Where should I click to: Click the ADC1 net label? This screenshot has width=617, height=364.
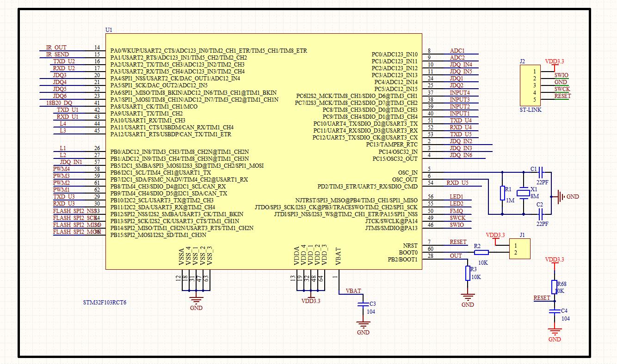click(x=457, y=51)
